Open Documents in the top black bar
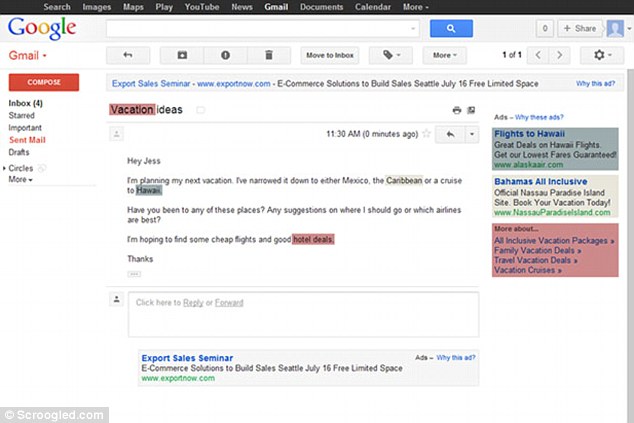 321,7
